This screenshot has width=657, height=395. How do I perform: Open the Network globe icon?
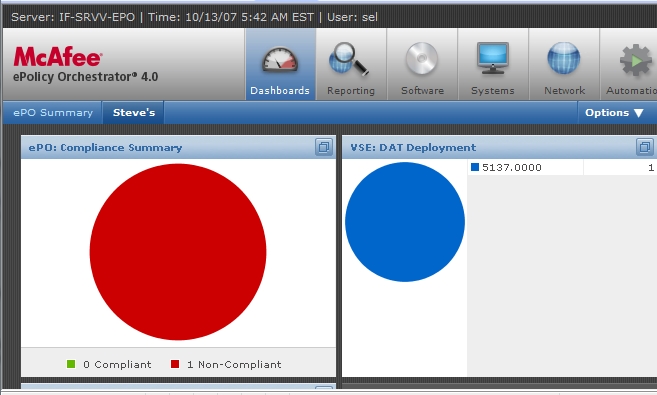point(564,58)
